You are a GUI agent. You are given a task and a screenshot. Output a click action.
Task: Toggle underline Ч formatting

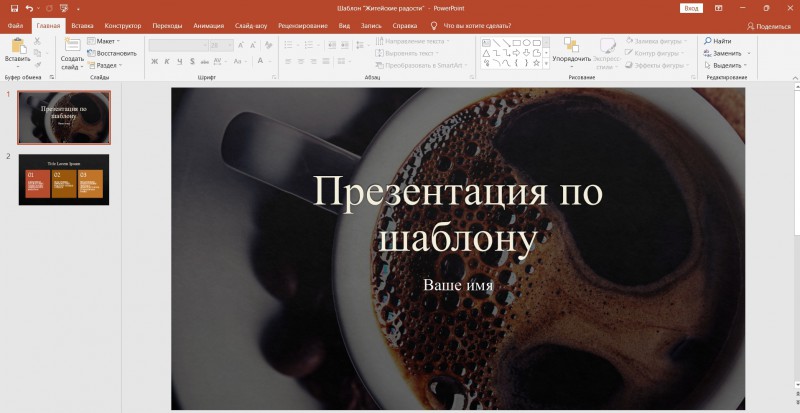coord(180,61)
